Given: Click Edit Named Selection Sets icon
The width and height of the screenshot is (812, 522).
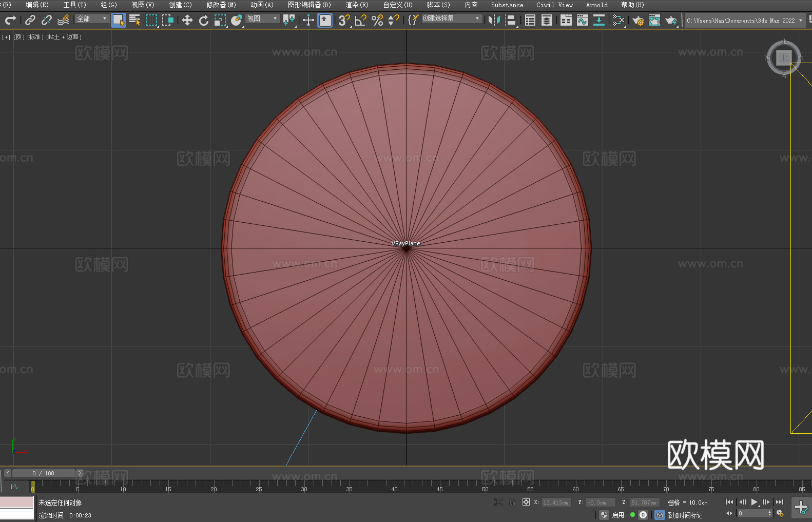Looking at the screenshot, I should pyautogui.click(x=413, y=20).
